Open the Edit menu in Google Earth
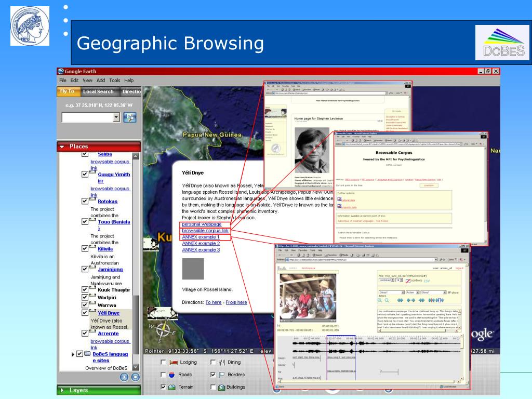The image size is (532, 399). coord(74,81)
